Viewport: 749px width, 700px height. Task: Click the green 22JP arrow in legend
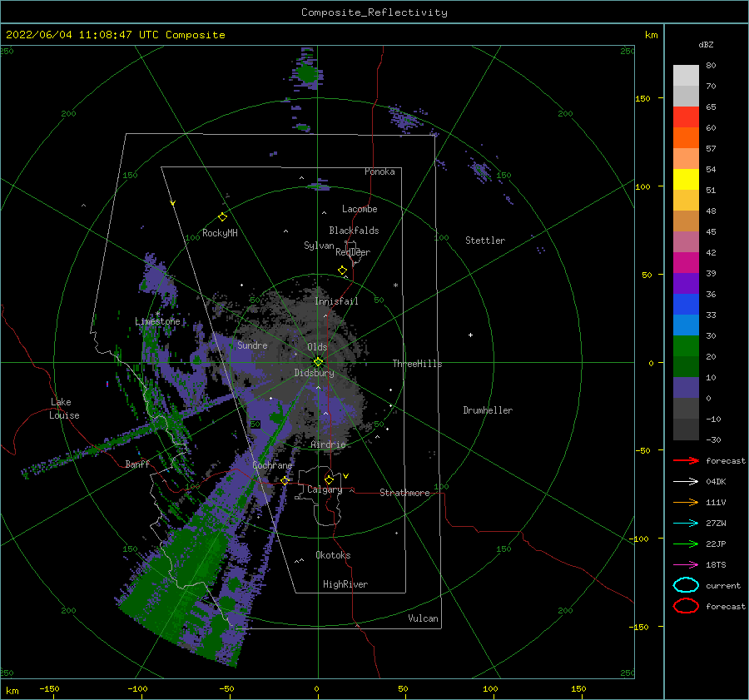point(686,544)
